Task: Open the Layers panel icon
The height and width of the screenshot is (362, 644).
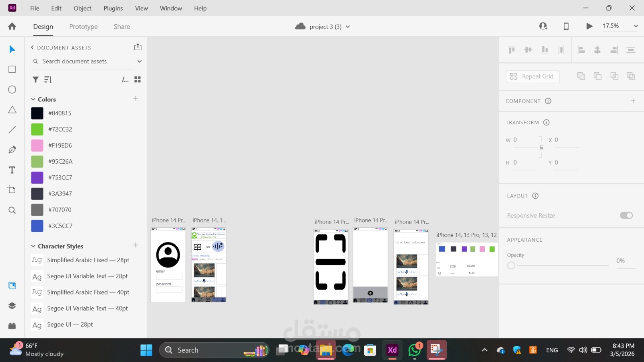Action: 12,306
